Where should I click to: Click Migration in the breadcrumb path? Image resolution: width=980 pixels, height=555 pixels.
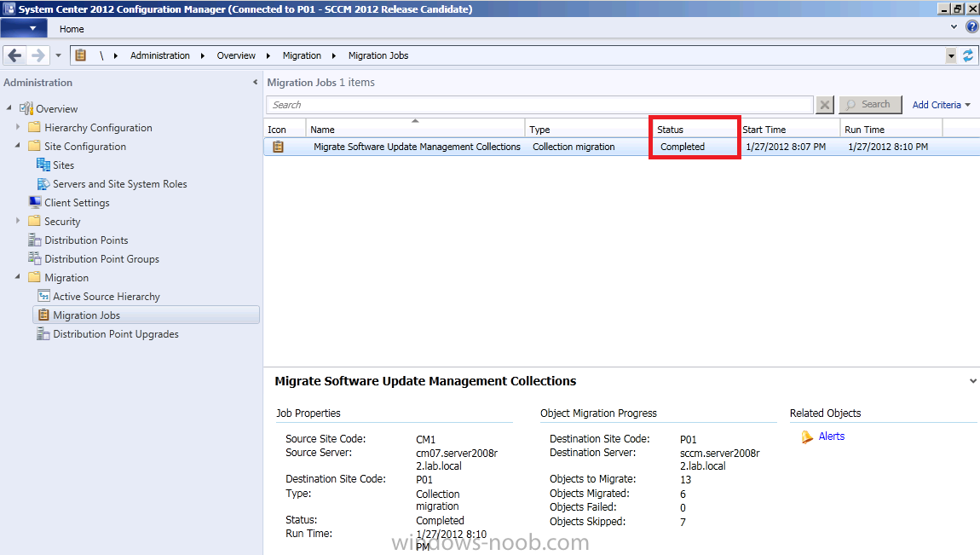[x=302, y=55]
